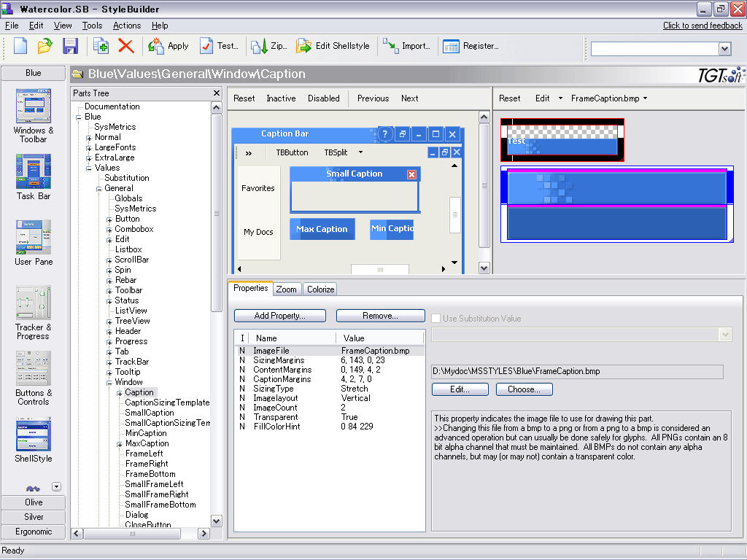Click the Caption Bar preview minimize button
This screenshot has height=560, width=747.
418,134
